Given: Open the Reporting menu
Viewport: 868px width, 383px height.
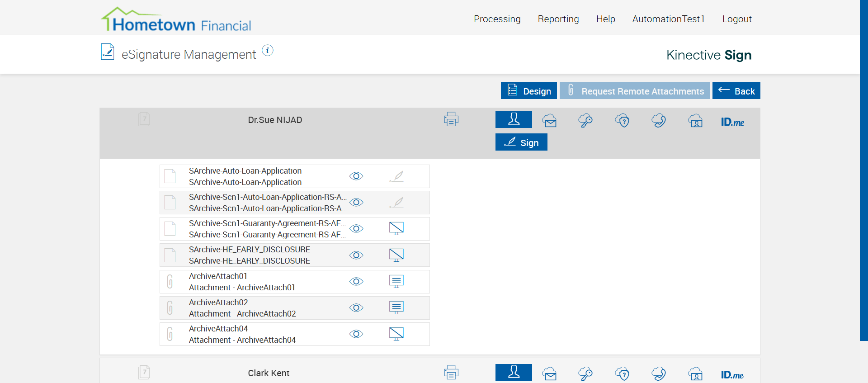Looking at the screenshot, I should tap(558, 19).
